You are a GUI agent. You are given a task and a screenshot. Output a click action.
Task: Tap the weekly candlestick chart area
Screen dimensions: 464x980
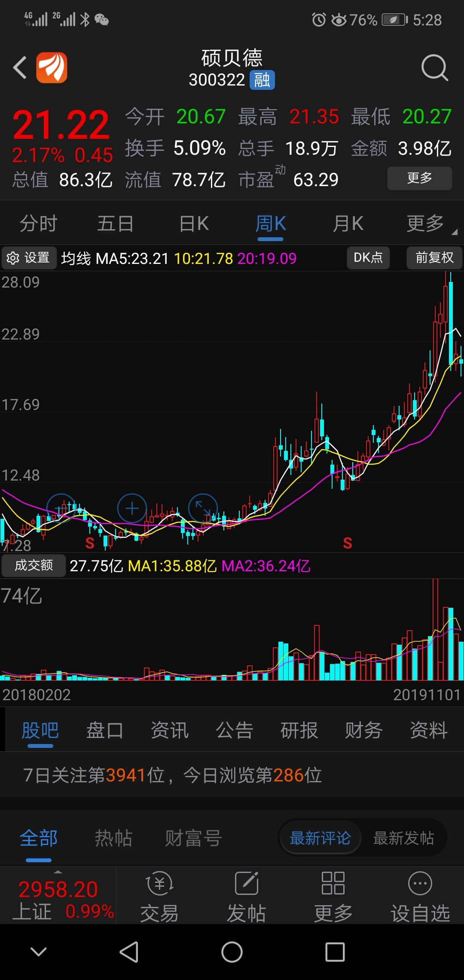click(x=232, y=412)
